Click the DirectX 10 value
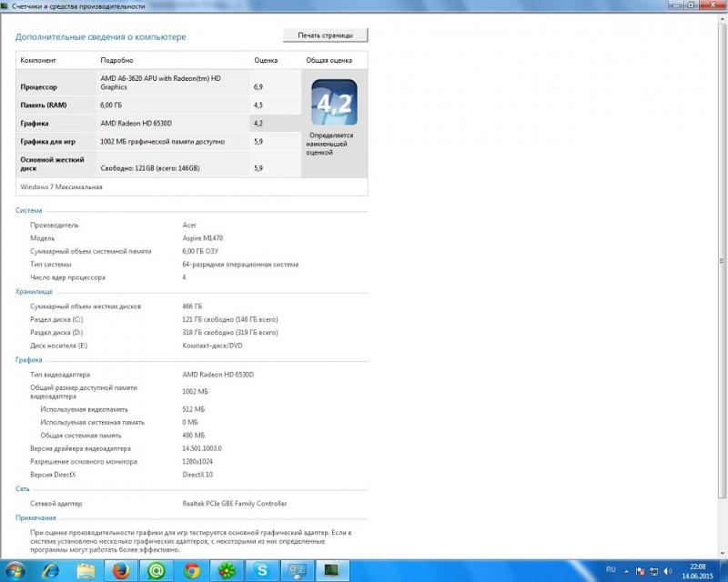 tap(197, 475)
